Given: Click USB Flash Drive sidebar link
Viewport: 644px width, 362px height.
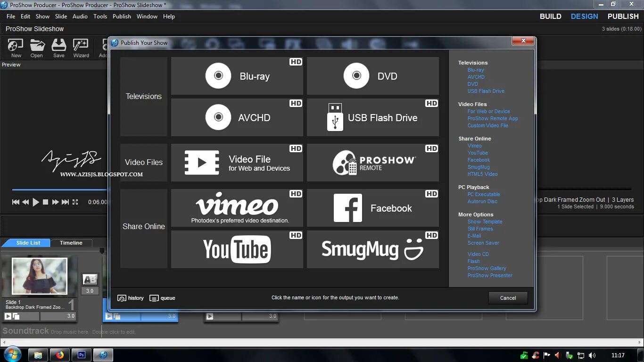Looking at the screenshot, I should [x=486, y=91].
